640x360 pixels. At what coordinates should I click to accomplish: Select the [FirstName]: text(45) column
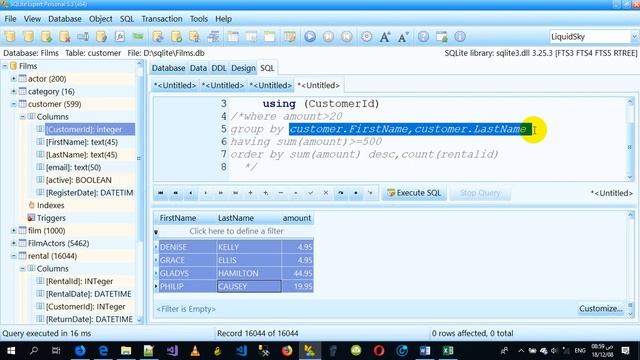coord(82,142)
